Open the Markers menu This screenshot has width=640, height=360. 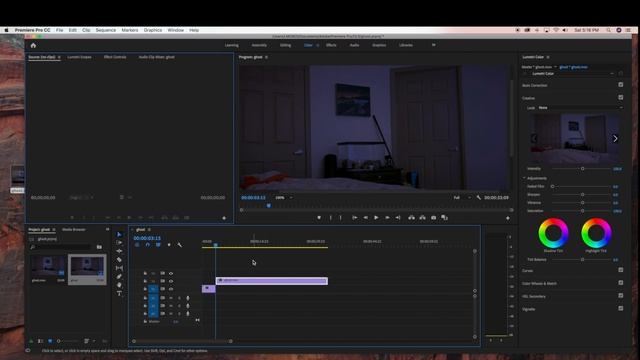130,30
